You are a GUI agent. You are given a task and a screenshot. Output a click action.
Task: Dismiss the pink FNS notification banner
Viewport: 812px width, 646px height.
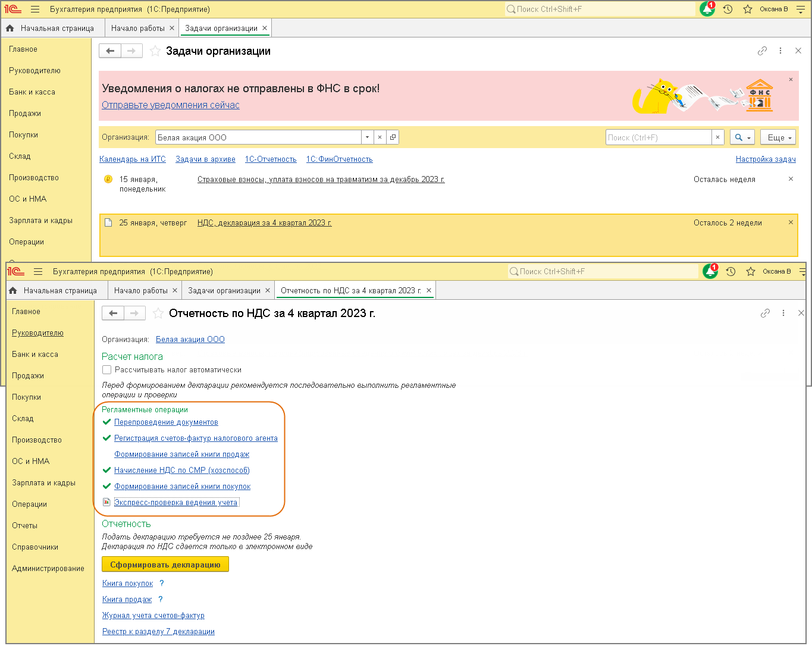[x=791, y=79]
